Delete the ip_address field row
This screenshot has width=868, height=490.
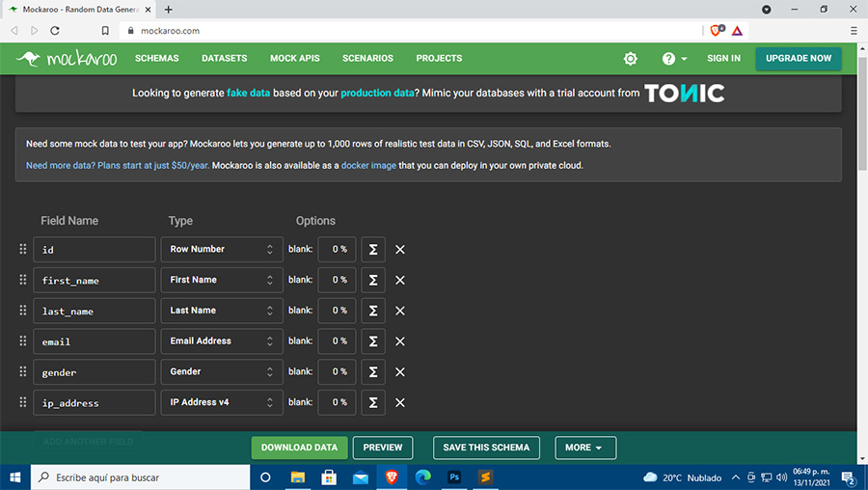(x=400, y=403)
